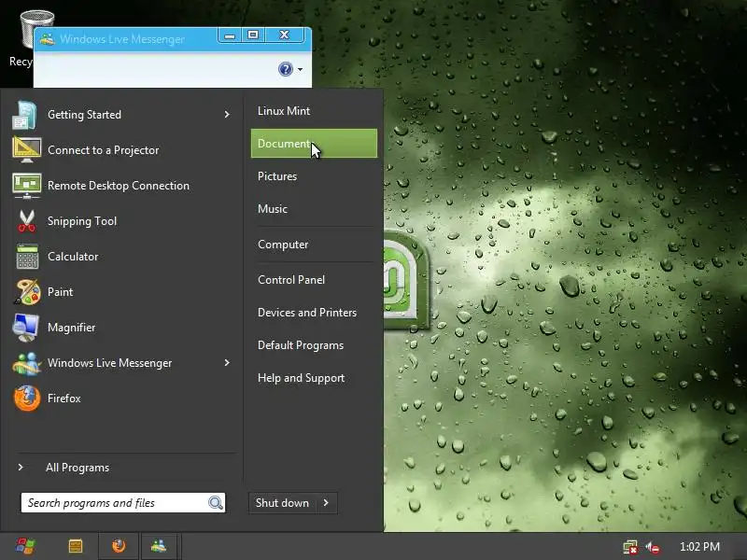
Task: Select Windows Live Messenger taskbar icon
Action: pyautogui.click(x=159, y=546)
